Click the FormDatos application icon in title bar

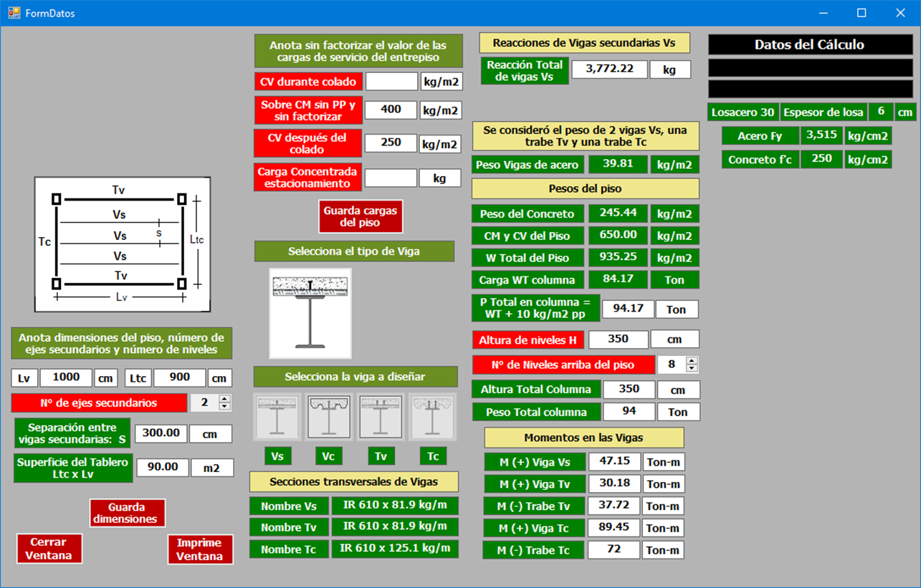pyautogui.click(x=14, y=13)
